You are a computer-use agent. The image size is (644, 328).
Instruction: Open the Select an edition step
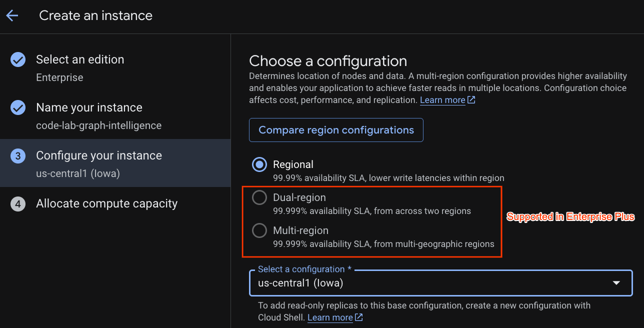point(115,67)
